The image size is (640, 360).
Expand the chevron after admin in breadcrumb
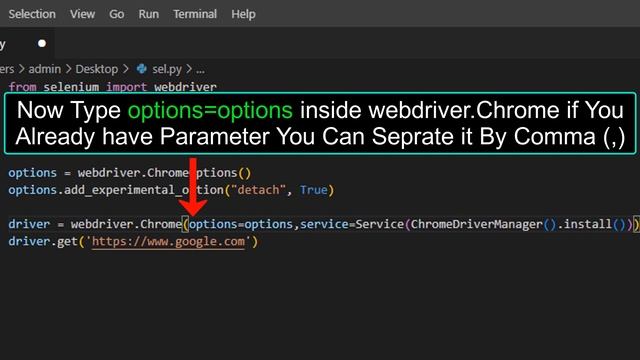pyautogui.click(x=68, y=69)
